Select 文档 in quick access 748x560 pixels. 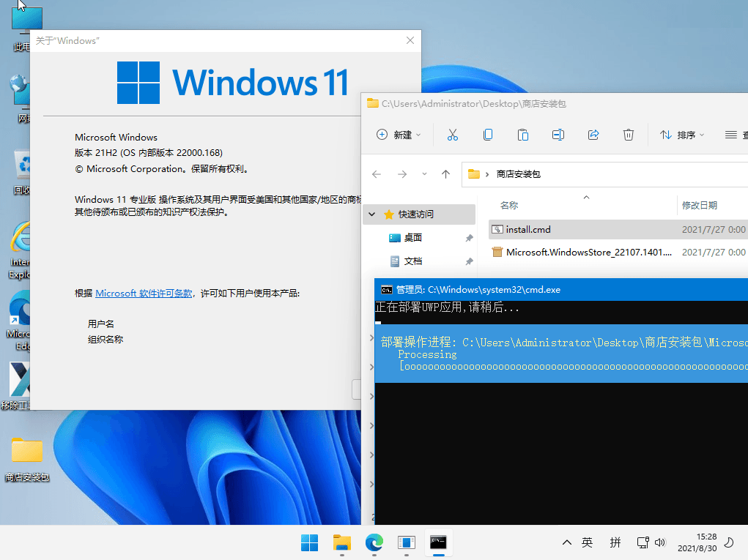click(413, 261)
